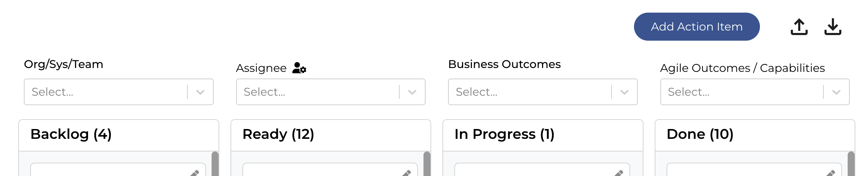Click the Ready column scrollbar

point(427,164)
